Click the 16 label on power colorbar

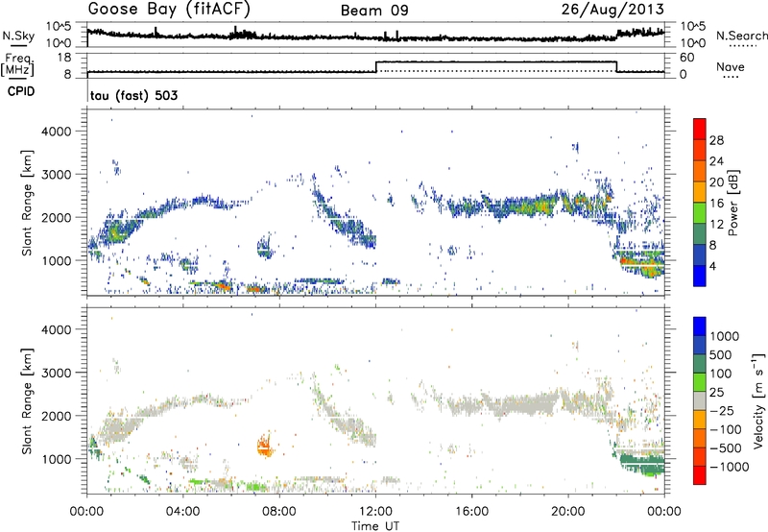click(716, 204)
